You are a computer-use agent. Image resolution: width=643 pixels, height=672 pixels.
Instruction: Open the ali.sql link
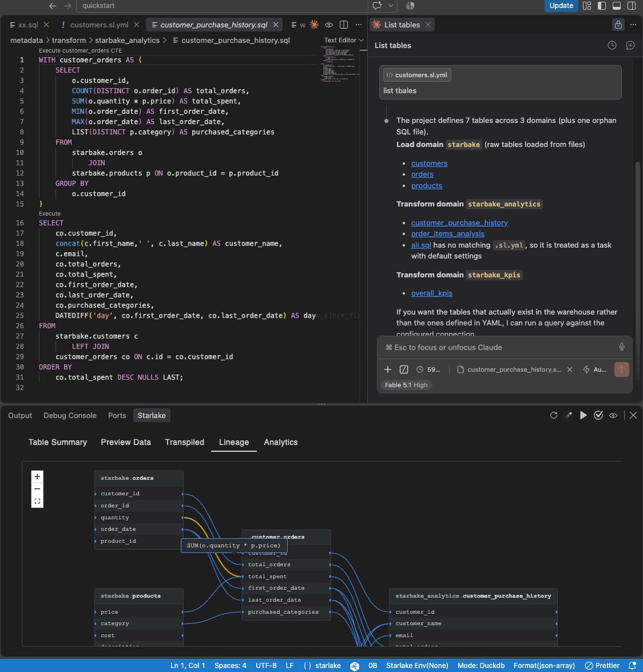(x=421, y=245)
